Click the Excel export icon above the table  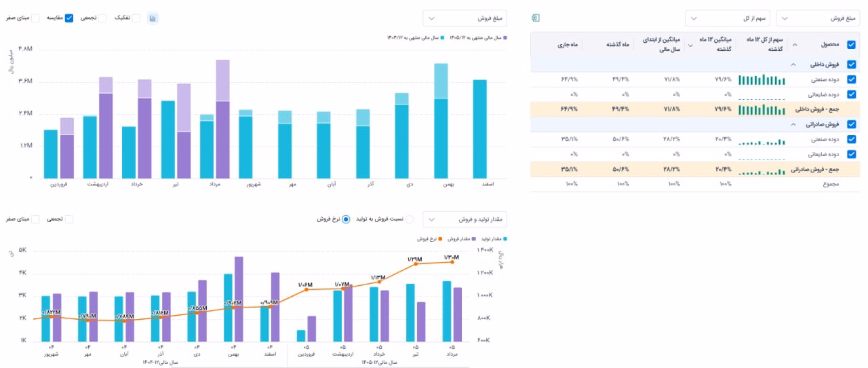[x=536, y=18]
